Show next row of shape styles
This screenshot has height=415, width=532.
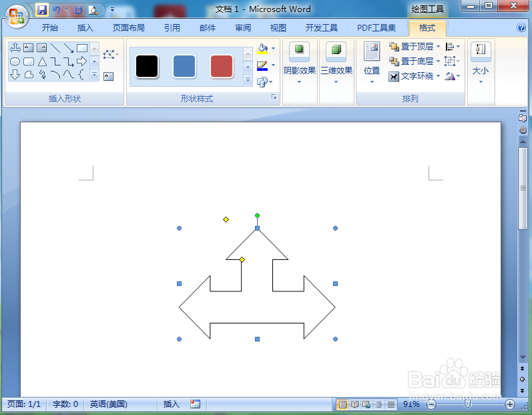[248, 67]
